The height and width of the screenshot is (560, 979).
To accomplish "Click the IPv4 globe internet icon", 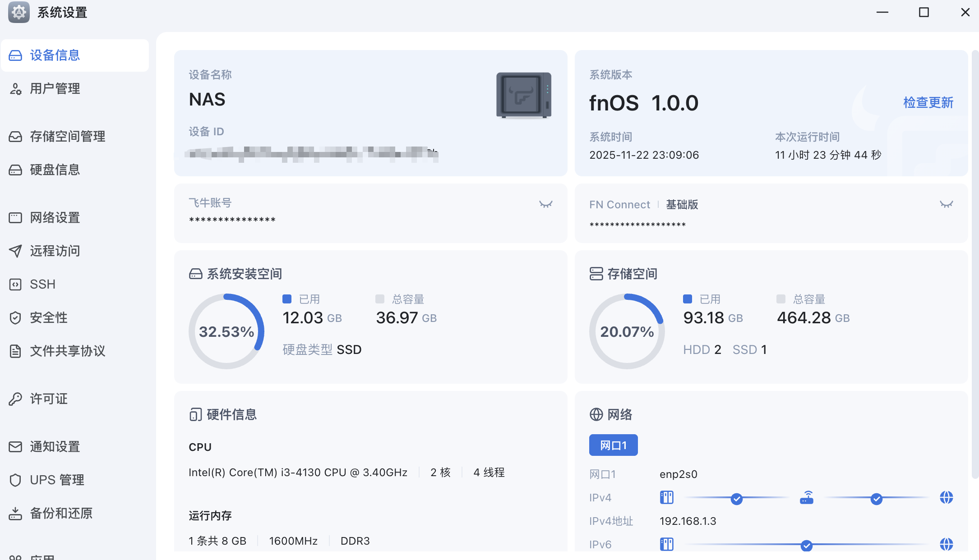I will pyautogui.click(x=946, y=498).
